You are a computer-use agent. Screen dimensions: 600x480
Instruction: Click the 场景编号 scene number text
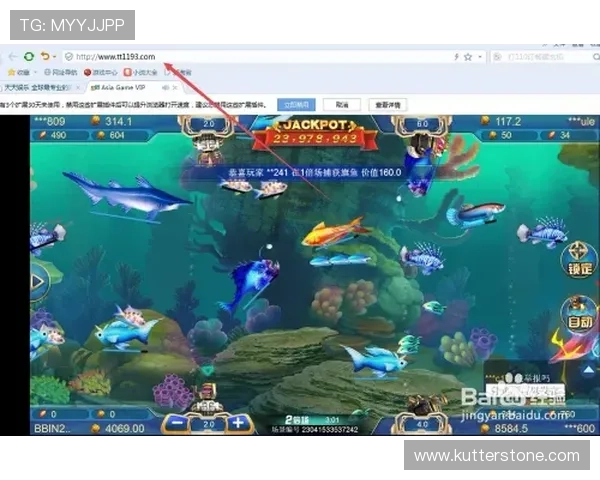(315, 430)
